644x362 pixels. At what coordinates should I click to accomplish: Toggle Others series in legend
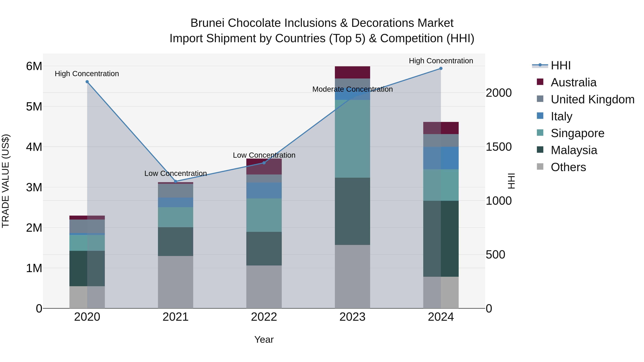point(561,167)
